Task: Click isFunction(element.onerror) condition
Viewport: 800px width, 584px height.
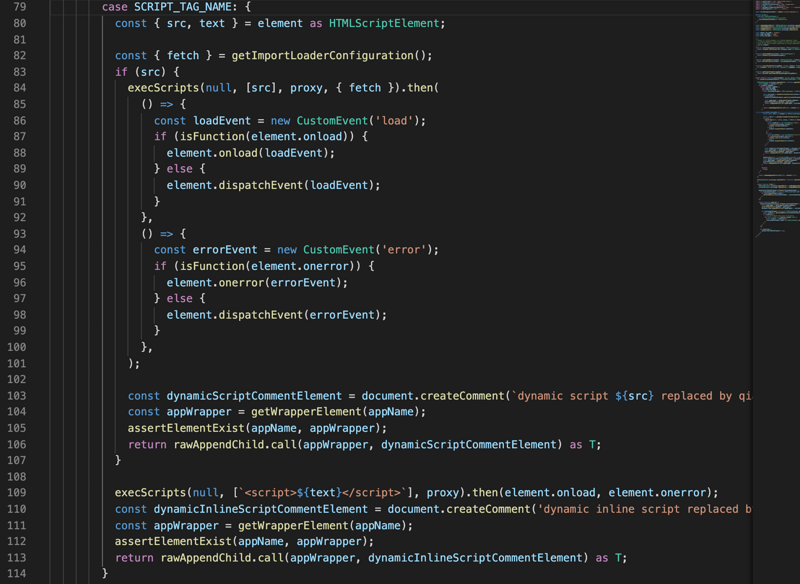Action: [268, 266]
